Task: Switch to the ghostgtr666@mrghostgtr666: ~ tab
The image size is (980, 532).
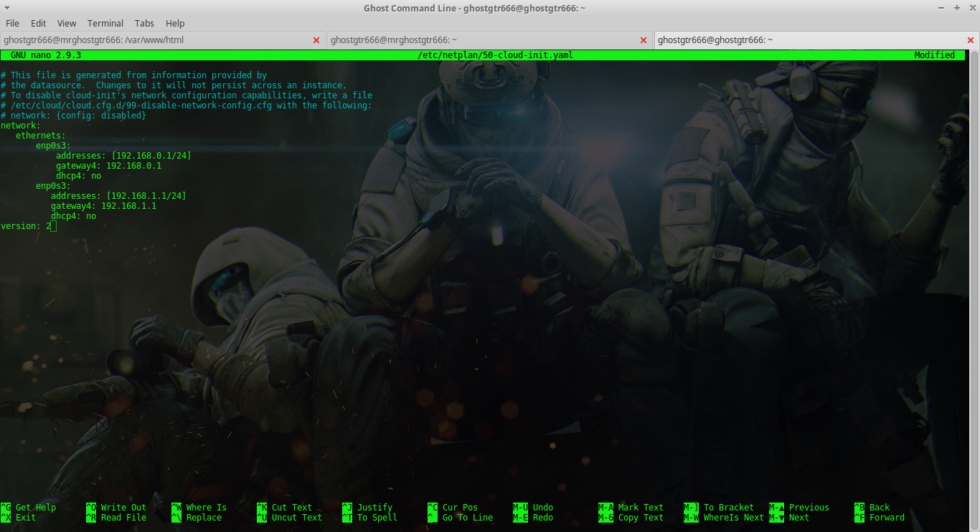Action: point(490,40)
